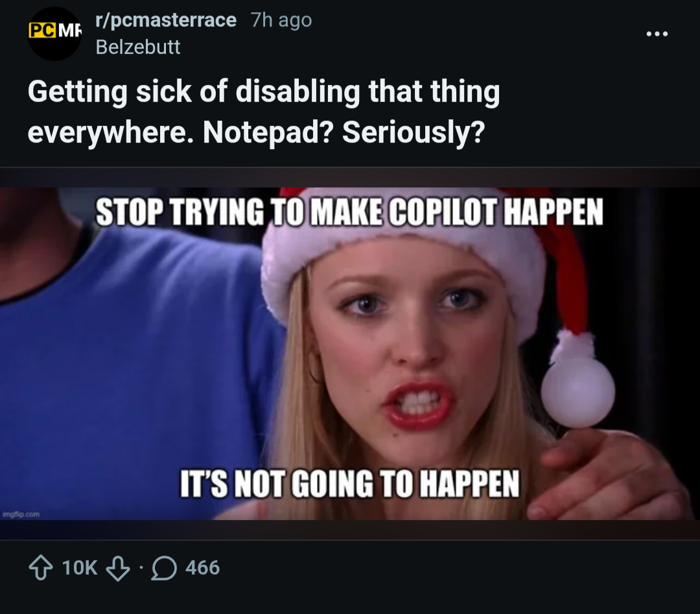Image resolution: width=700 pixels, height=614 pixels.
Task: Click the word "Notepad?" in the title
Action: pyautogui.click(x=268, y=133)
